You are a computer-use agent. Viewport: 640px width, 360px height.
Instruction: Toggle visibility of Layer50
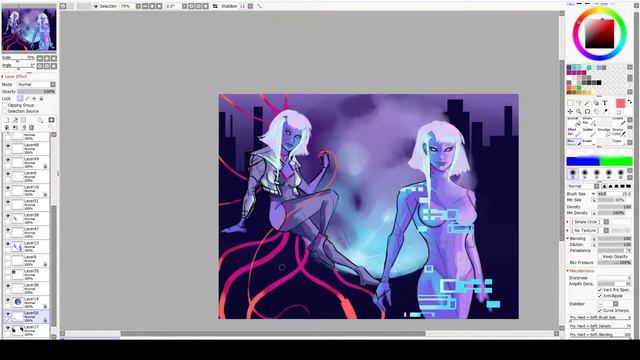tap(7, 314)
